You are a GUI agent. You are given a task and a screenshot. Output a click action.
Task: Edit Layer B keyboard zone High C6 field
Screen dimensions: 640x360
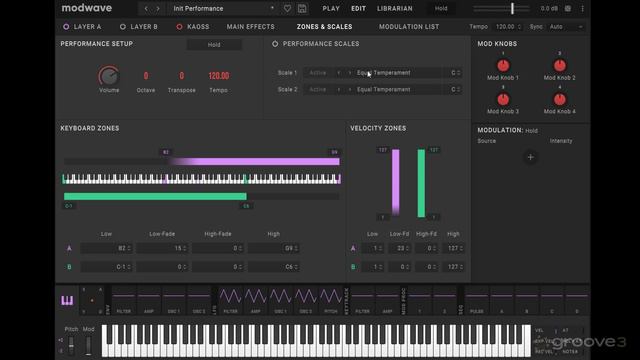click(x=274, y=267)
